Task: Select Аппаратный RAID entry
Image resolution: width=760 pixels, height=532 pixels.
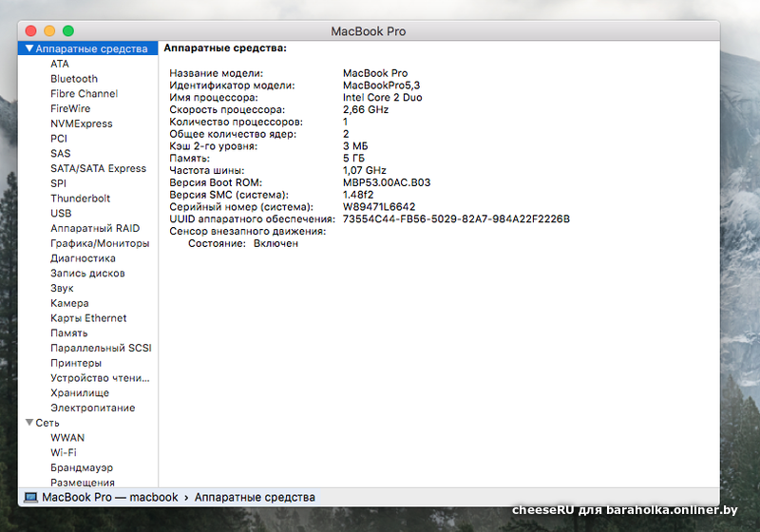Action: point(95,228)
